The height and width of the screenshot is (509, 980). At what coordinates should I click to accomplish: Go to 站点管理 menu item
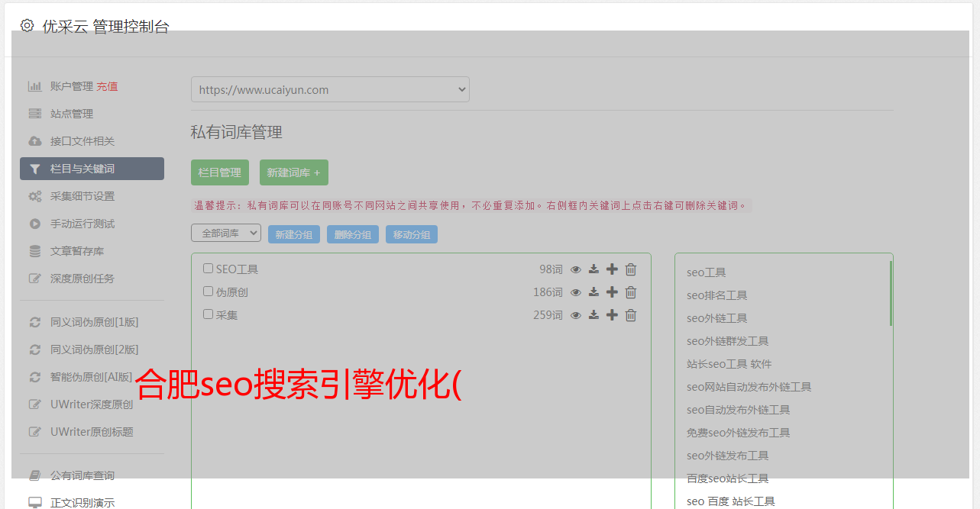[72, 114]
